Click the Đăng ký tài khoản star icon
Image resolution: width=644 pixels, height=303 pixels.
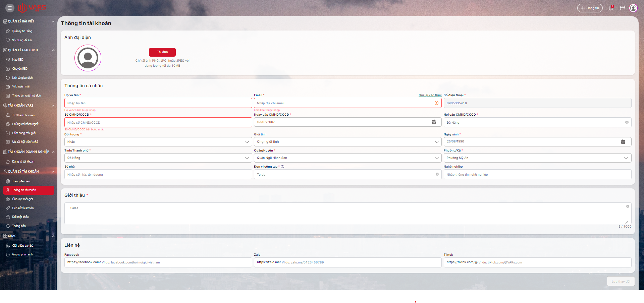tap(8, 162)
